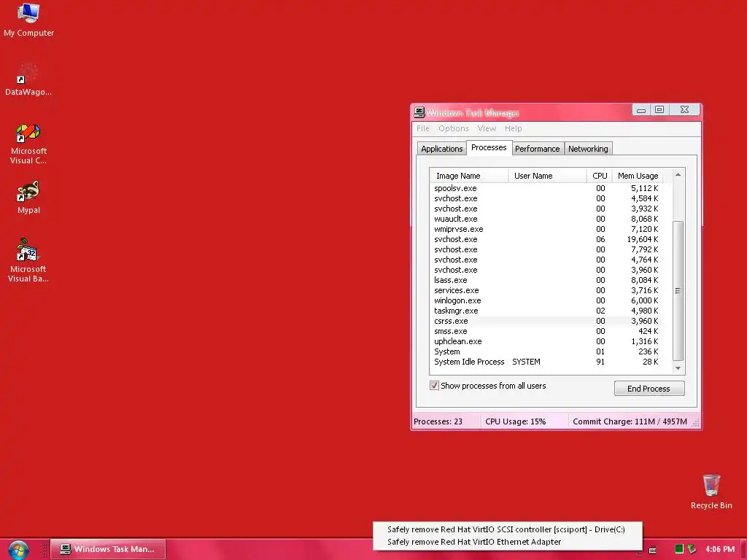This screenshot has width=747, height=560.
Task: Click the Commit Charge status entry
Action: click(x=630, y=421)
